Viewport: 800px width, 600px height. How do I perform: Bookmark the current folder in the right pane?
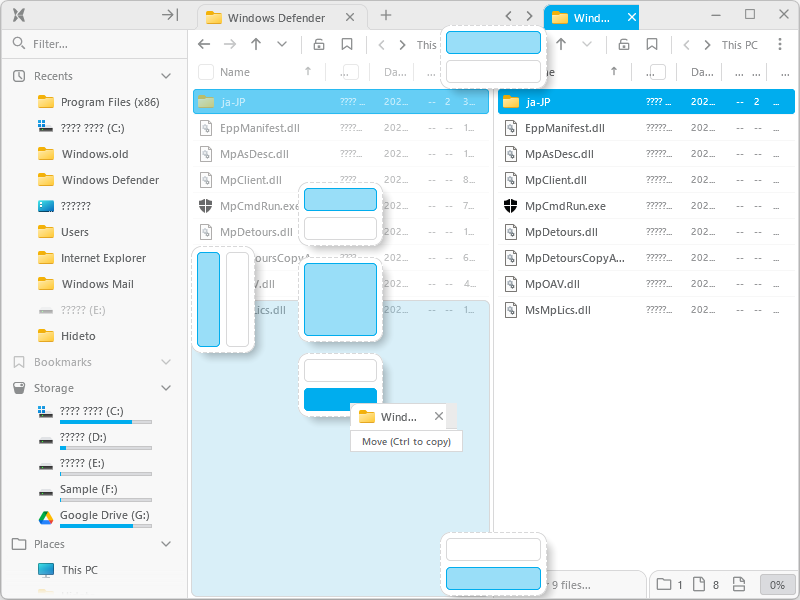point(652,44)
